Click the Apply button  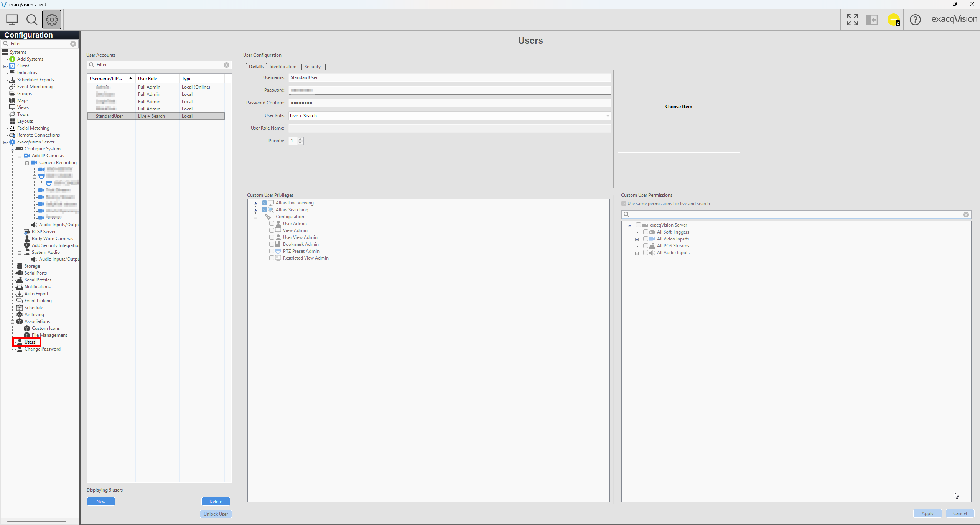(x=927, y=513)
